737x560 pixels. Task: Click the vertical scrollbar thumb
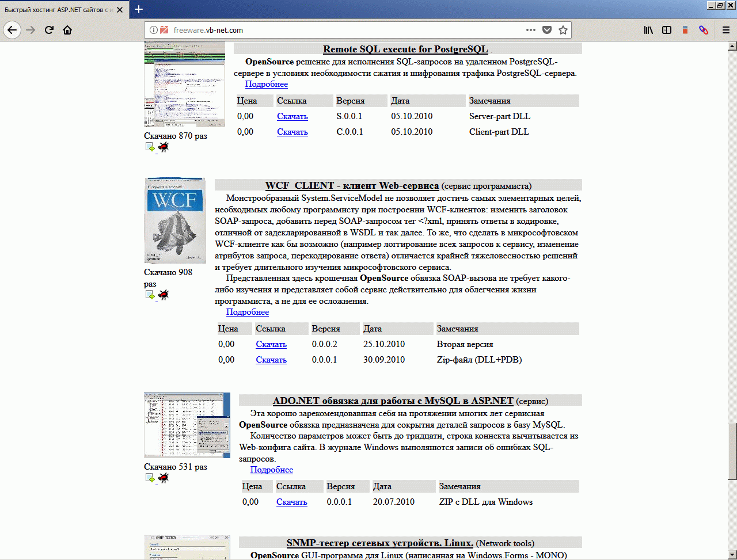coord(732,451)
